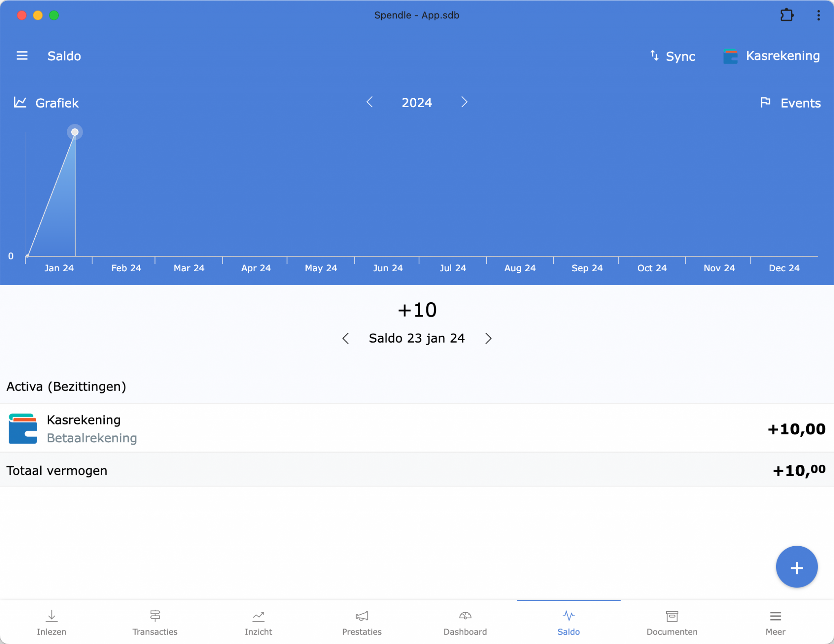This screenshot has height=644, width=834.
Task: Click the Sync arrows icon
Action: point(654,55)
